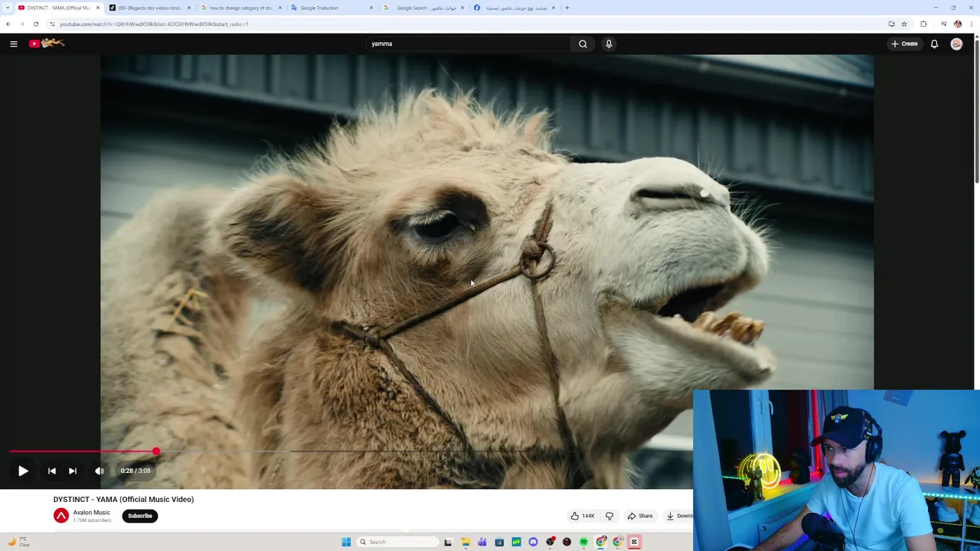Click the Windows taskbar Search box
The image size is (980, 551).
(x=397, y=542)
